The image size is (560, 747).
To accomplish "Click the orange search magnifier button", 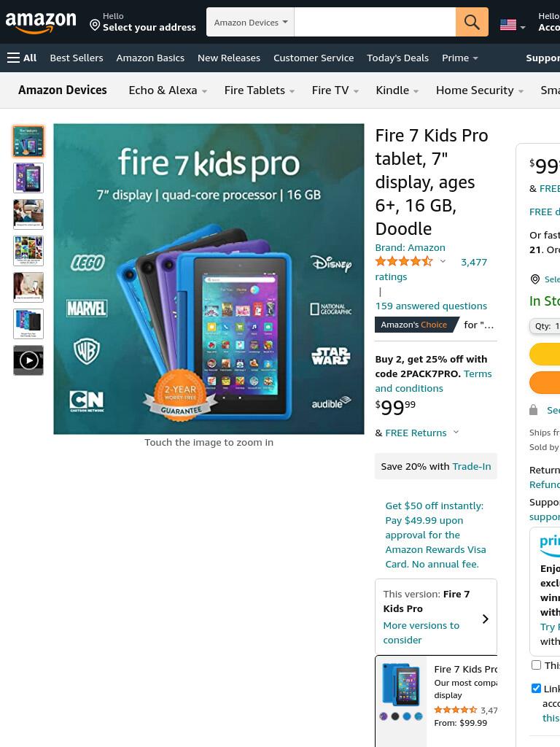I will pos(472,22).
